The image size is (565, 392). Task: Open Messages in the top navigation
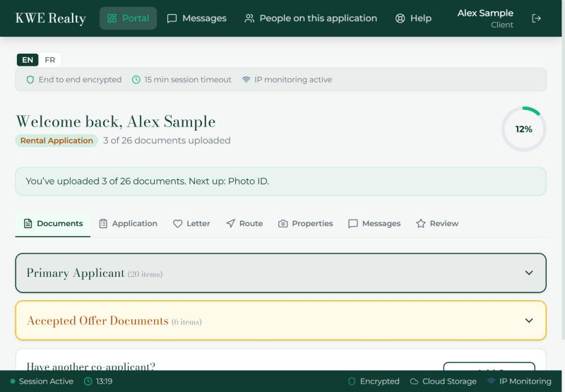pyautogui.click(x=197, y=18)
